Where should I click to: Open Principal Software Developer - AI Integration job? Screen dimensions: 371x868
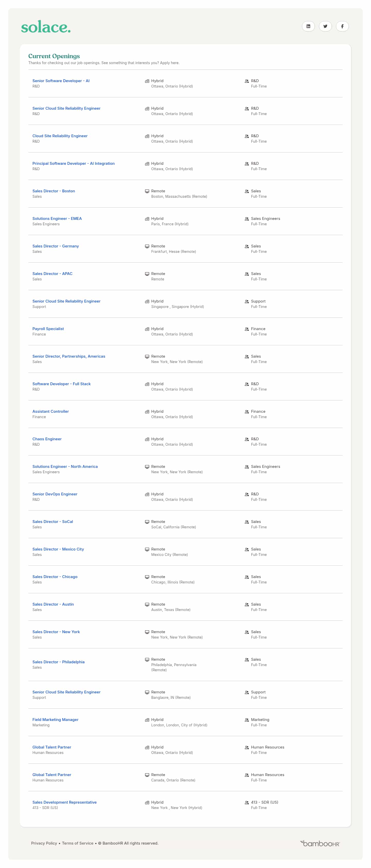(73, 164)
